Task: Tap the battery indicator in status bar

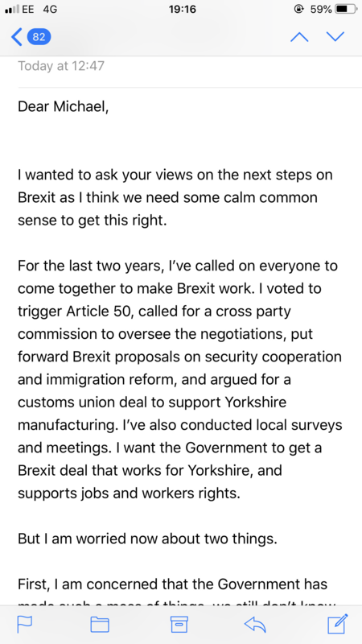Action: [x=346, y=9]
